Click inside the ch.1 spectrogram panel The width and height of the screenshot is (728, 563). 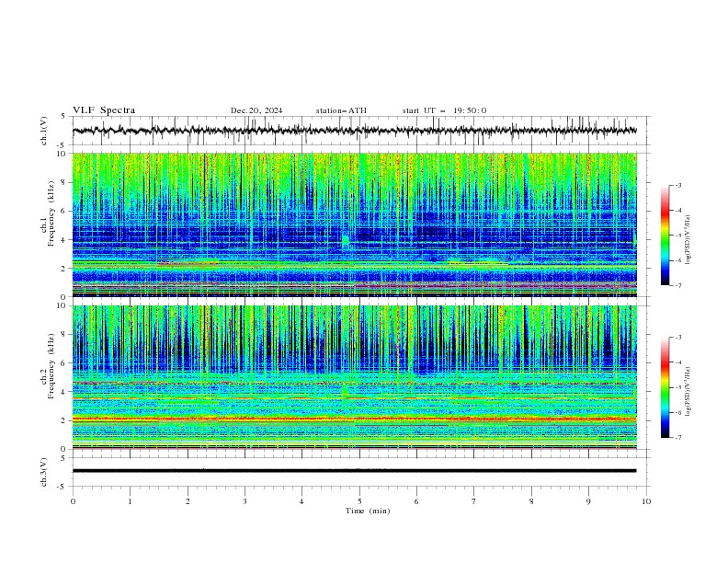354,224
